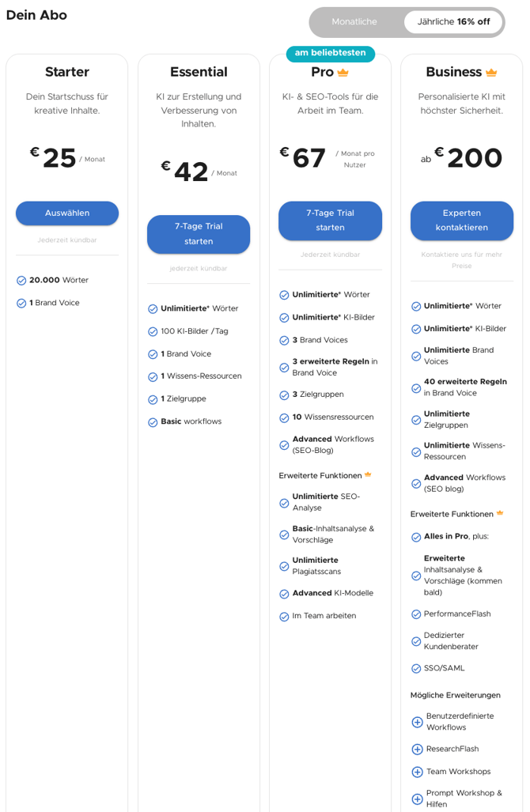Click the plus icon beside Team Workshops
The height and width of the screenshot is (812, 530).
[417, 772]
